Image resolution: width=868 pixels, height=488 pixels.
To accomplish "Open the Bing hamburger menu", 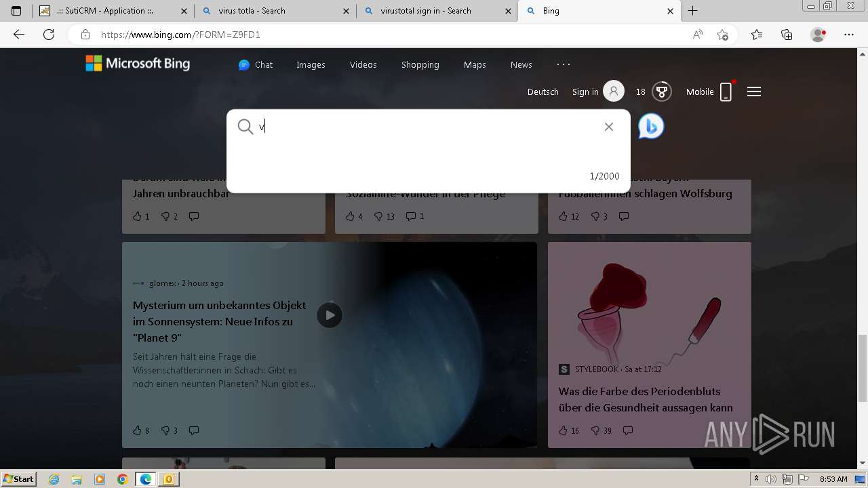I will pyautogui.click(x=754, y=91).
